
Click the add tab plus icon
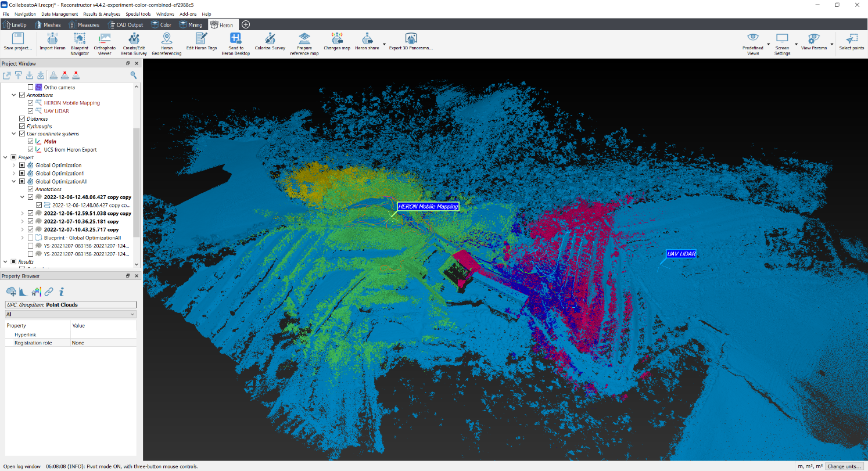pyautogui.click(x=246, y=24)
